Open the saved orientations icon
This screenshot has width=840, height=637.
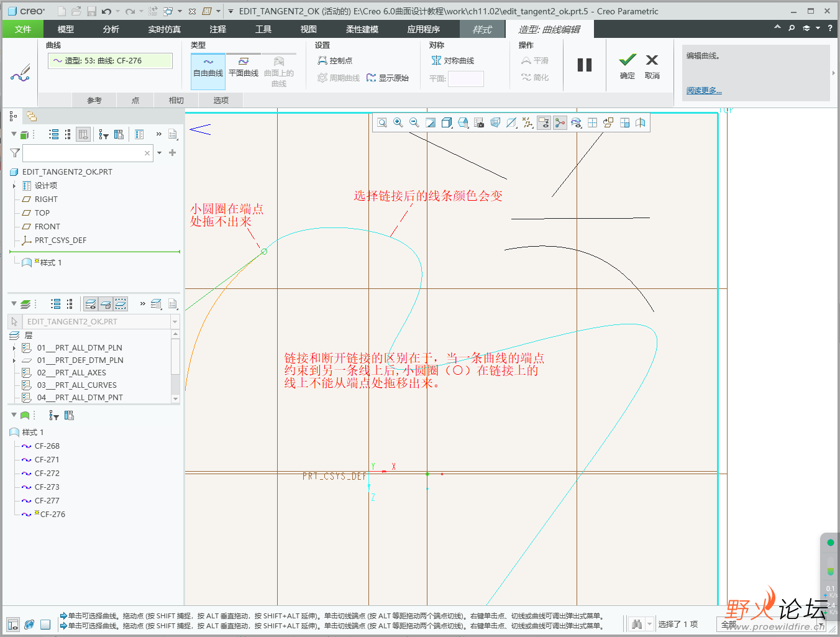pyautogui.click(x=463, y=122)
